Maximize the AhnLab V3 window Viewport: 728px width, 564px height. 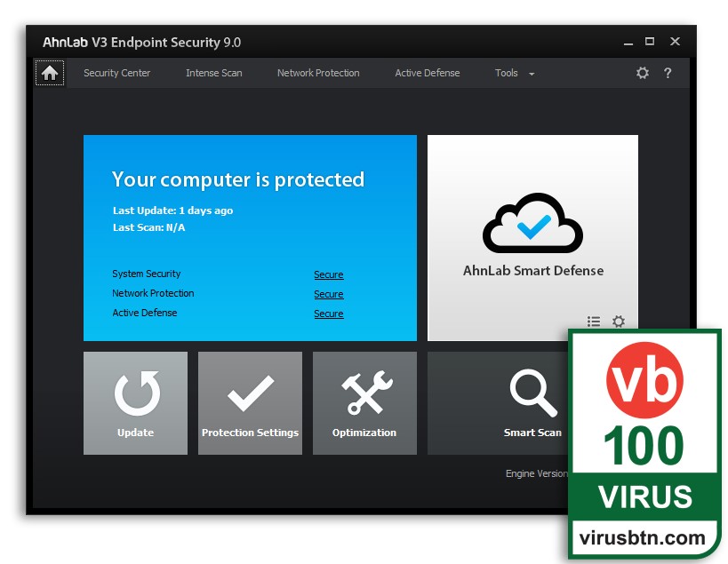pyautogui.click(x=650, y=41)
